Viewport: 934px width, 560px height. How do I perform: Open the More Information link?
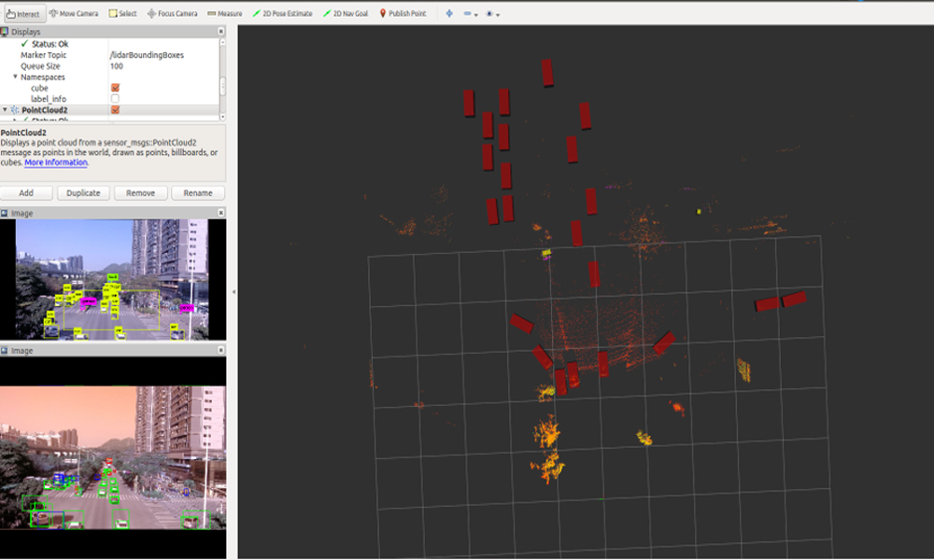[56, 162]
